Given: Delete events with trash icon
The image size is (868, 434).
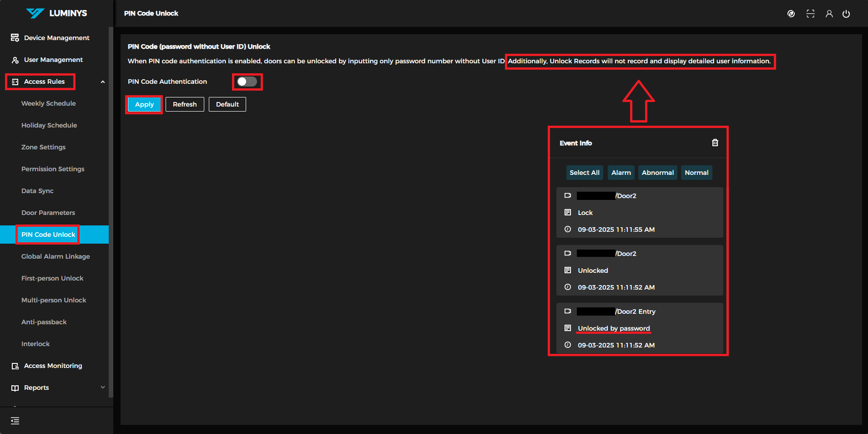Looking at the screenshot, I should coord(715,143).
